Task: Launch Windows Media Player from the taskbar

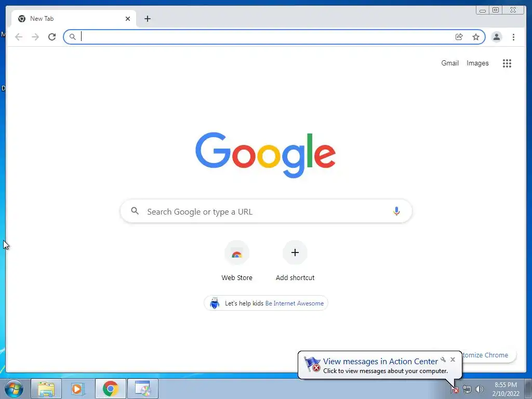Action: point(78,389)
